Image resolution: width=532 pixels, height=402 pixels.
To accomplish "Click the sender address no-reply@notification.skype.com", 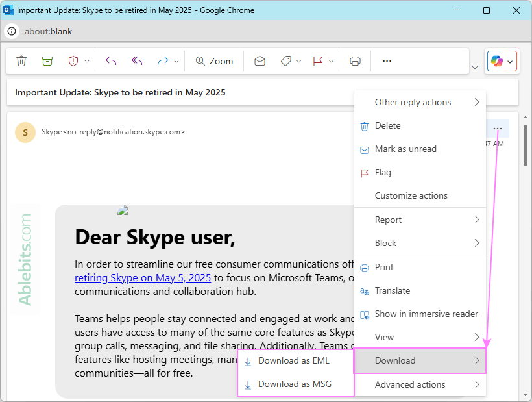I will click(124, 132).
